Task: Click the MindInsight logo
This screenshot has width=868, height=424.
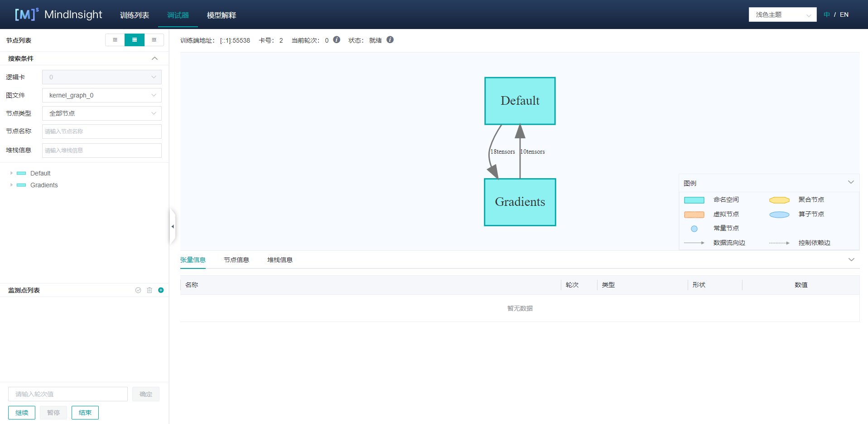Action: click(59, 15)
